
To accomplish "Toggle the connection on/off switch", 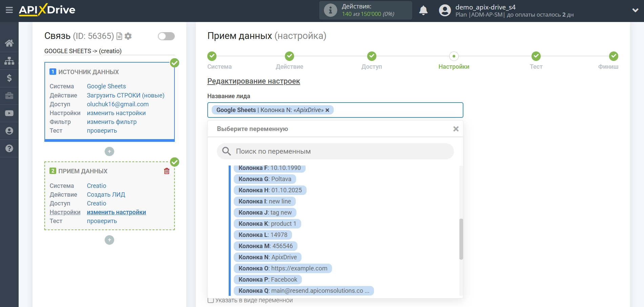I will point(166,36).
